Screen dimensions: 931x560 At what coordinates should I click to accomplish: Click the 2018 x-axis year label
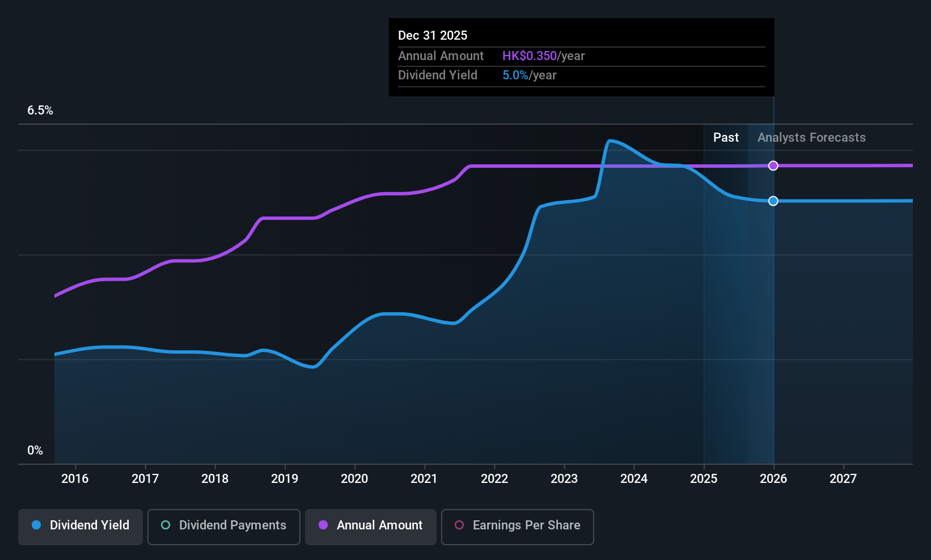tap(215, 479)
